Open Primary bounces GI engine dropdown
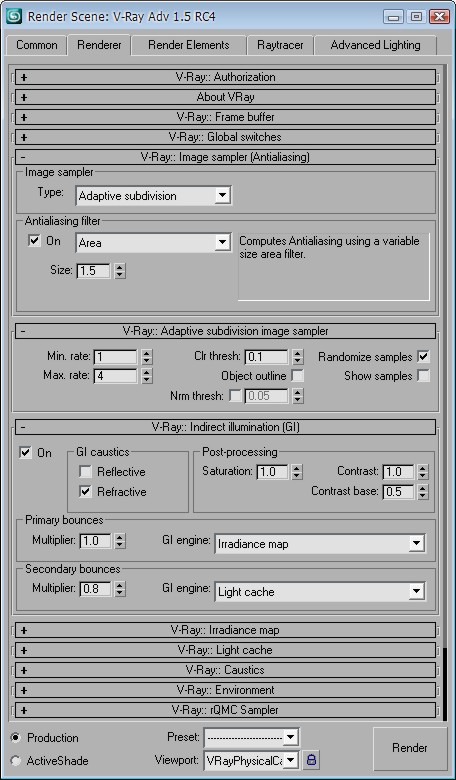 coord(320,544)
